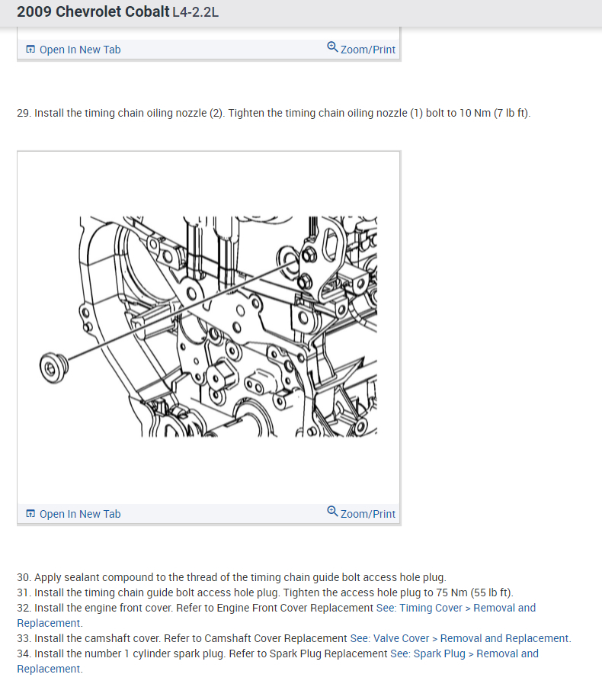The height and width of the screenshot is (700, 602).
Task: Click the Open In New Tab icon above step 29
Action: coord(30,49)
